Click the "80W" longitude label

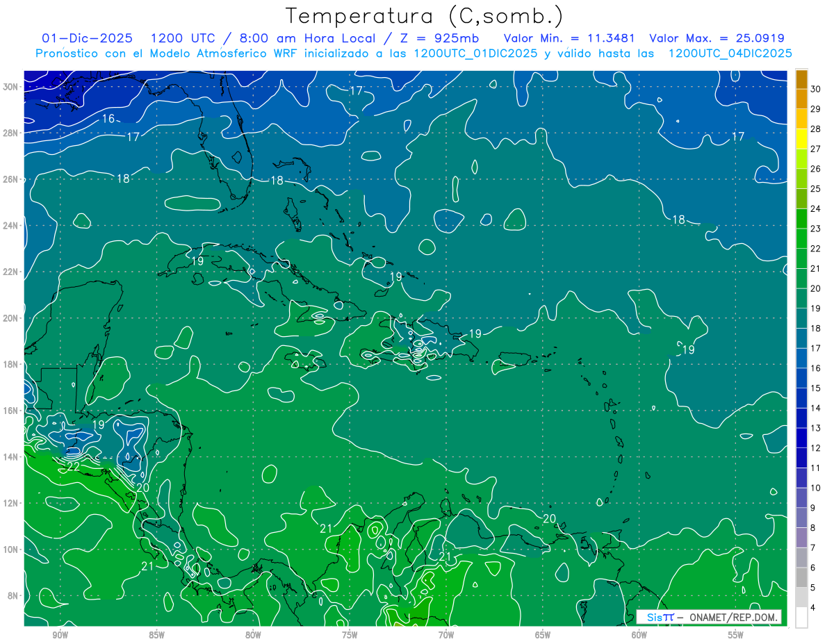253,635
